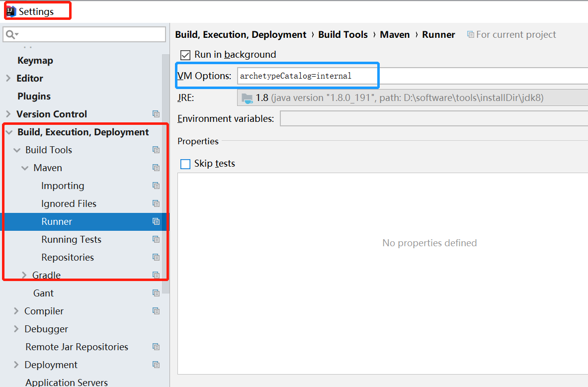This screenshot has height=387, width=588.
Task: Open Application Servers settings
Action: click(67, 382)
